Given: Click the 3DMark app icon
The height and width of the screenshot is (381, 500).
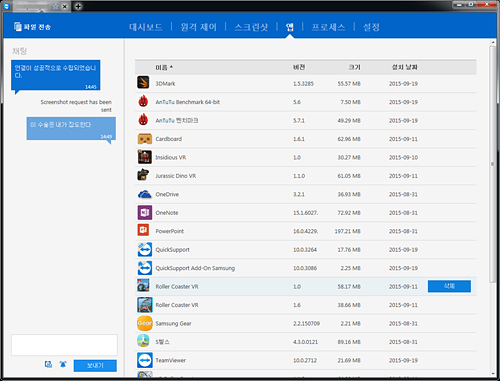Looking at the screenshot, I should point(143,82).
